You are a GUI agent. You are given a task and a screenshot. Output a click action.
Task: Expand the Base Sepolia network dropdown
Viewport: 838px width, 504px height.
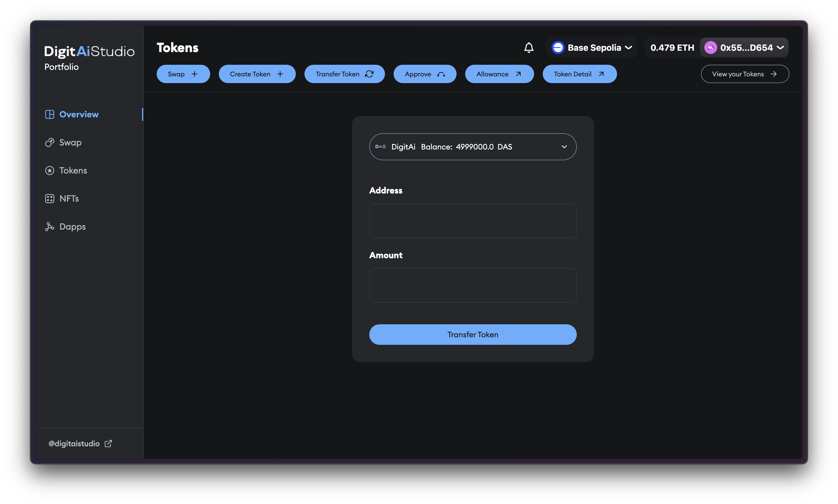629,47
